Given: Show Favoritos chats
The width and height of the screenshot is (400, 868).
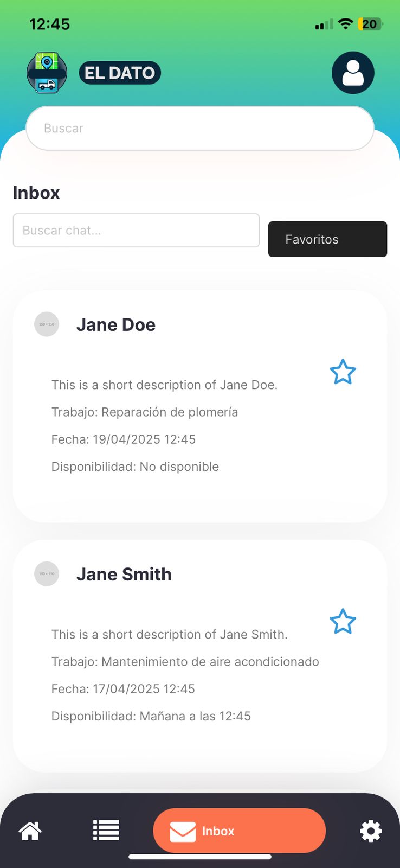Looking at the screenshot, I should click(327, 239).
